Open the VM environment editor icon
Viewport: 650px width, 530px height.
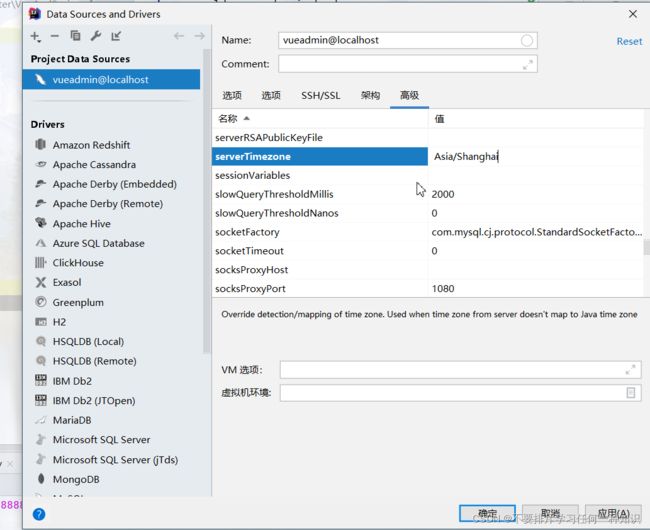click(x=631, y=392)
